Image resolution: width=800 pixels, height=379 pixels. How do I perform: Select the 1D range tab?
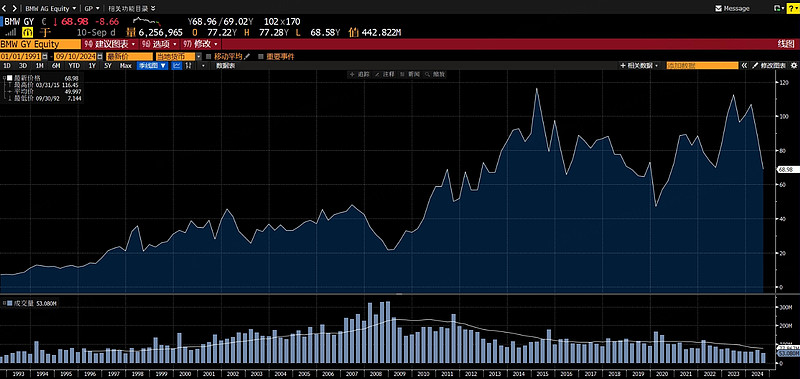[x=7, y=65]
